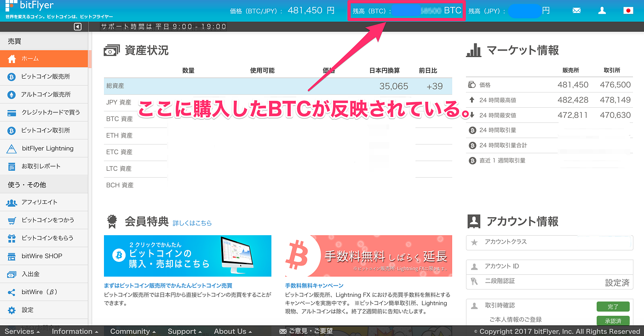
Task: Open the mail envelope icon
Action: pos(576,11)
